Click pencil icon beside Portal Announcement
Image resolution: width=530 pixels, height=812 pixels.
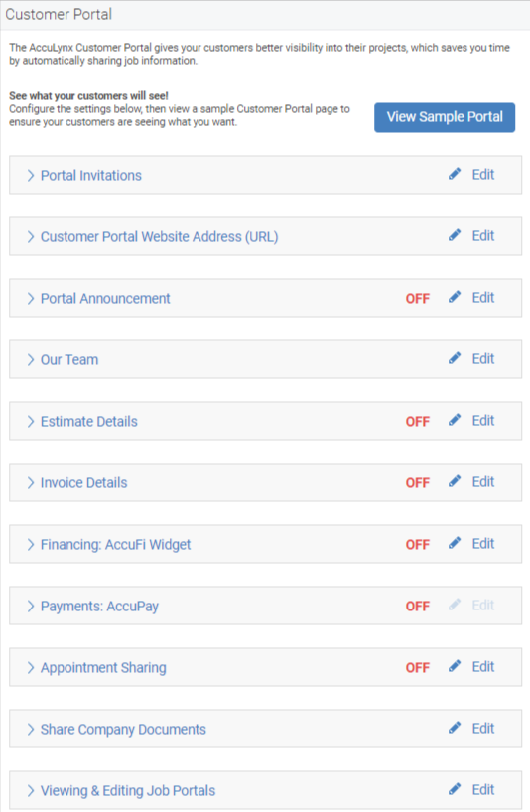point(455,297)
